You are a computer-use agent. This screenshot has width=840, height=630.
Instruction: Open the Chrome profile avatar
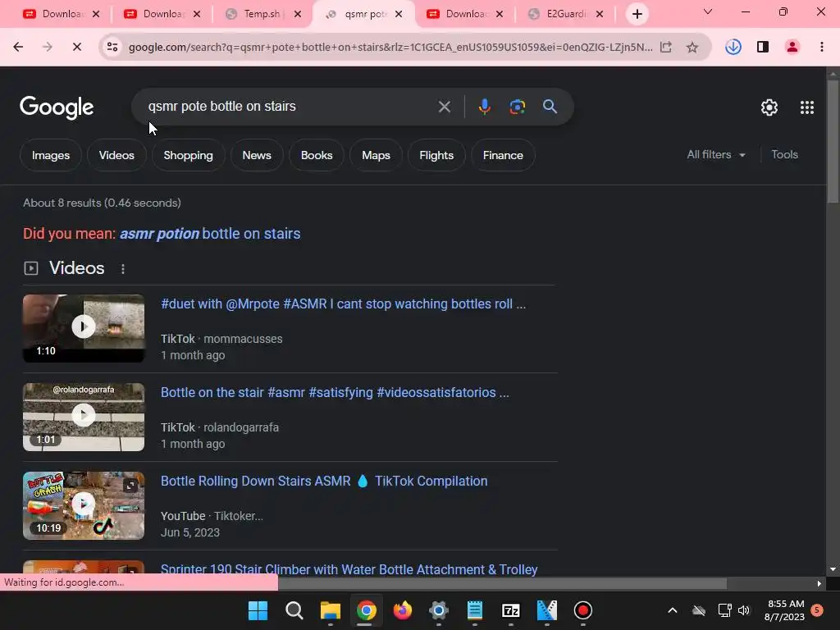pyautogui.click(x=792, y=47)
